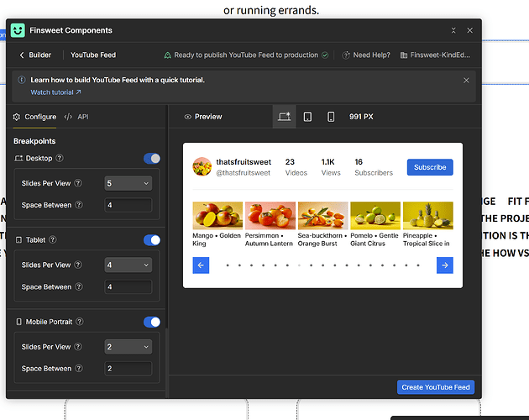Click the 23 Videos stat
Viewport: 529px width, 420px height.
pyautogui.click(x=296, y=167)
